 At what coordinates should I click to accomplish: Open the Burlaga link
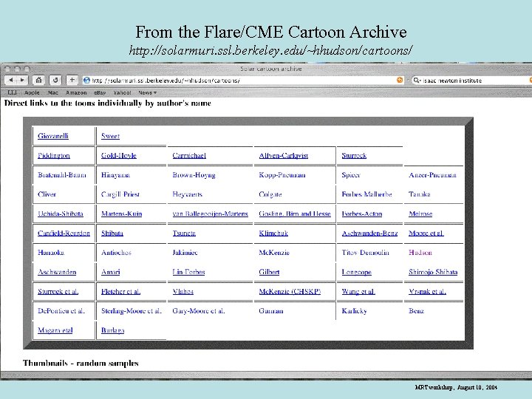point(112,330)
